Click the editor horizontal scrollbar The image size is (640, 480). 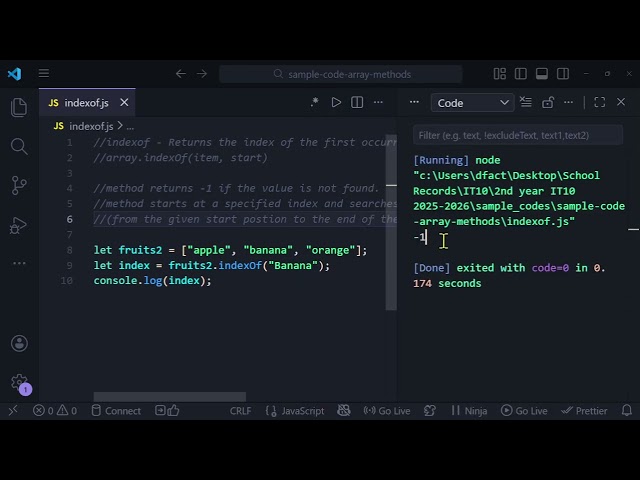(x=170, y=396)
